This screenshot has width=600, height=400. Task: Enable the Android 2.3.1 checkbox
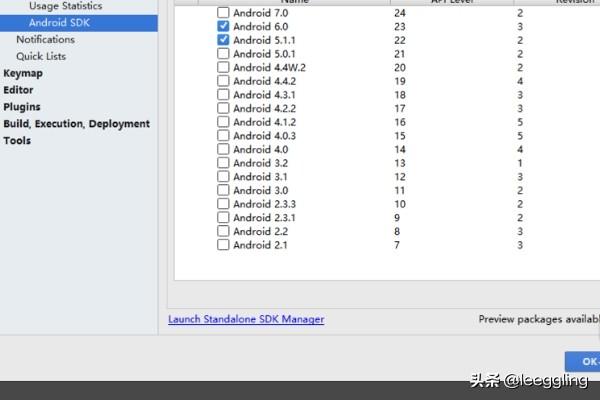pos(223,217)
